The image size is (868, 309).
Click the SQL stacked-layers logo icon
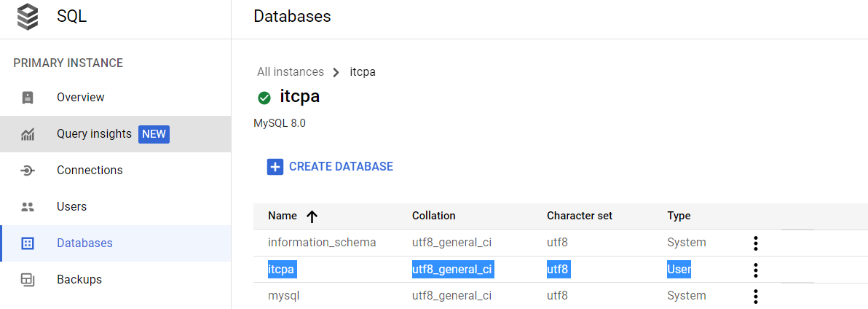28,17
